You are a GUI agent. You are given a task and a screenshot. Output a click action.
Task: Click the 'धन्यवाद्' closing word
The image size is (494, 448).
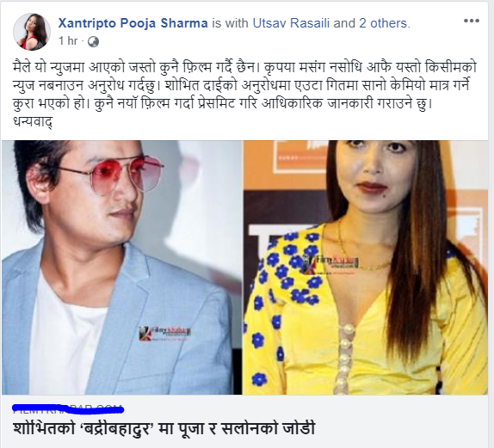coord(33,122)
